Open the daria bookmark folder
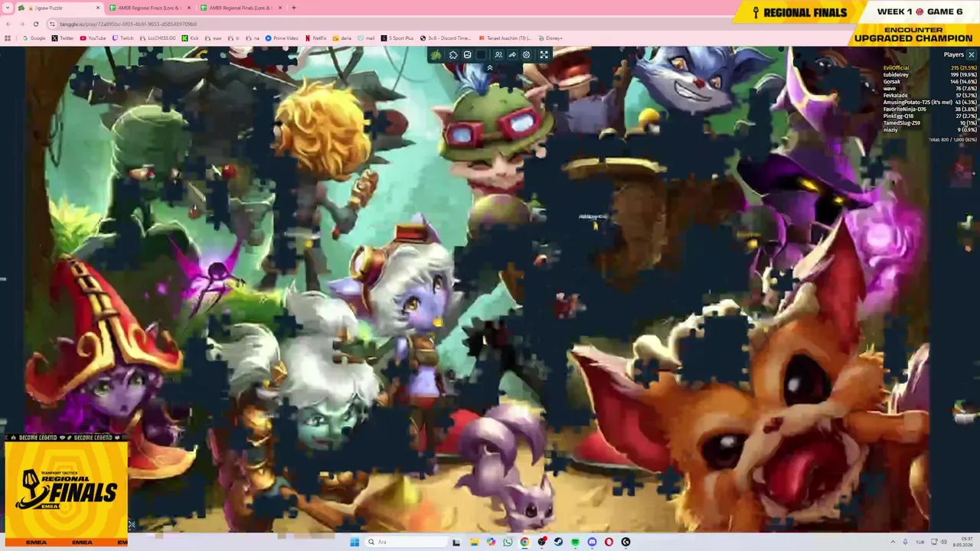Viewport: 980px width, 551px height. pos(342,37)
